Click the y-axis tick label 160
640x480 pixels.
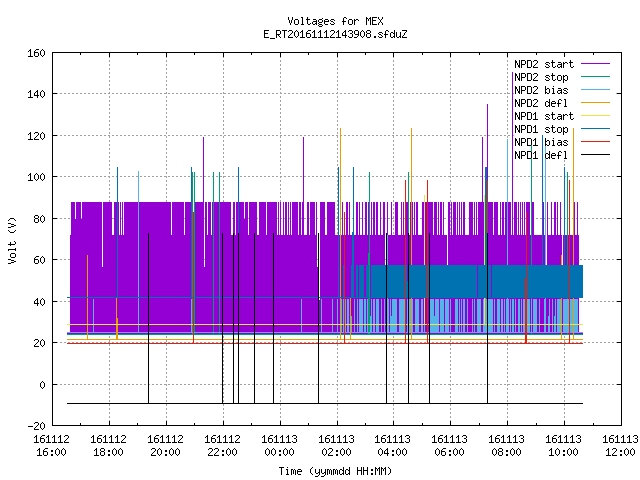coord(36,53)
